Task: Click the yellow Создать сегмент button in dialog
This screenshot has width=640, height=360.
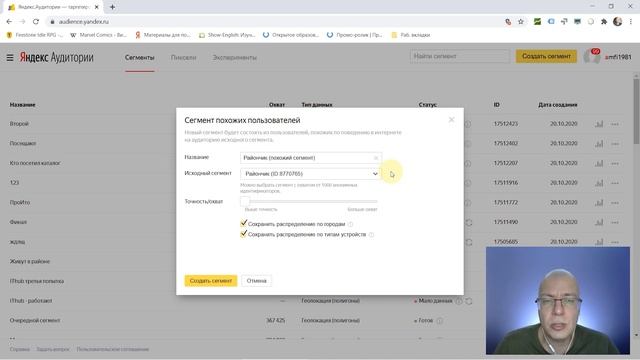Action: click(x=211, y=281)
